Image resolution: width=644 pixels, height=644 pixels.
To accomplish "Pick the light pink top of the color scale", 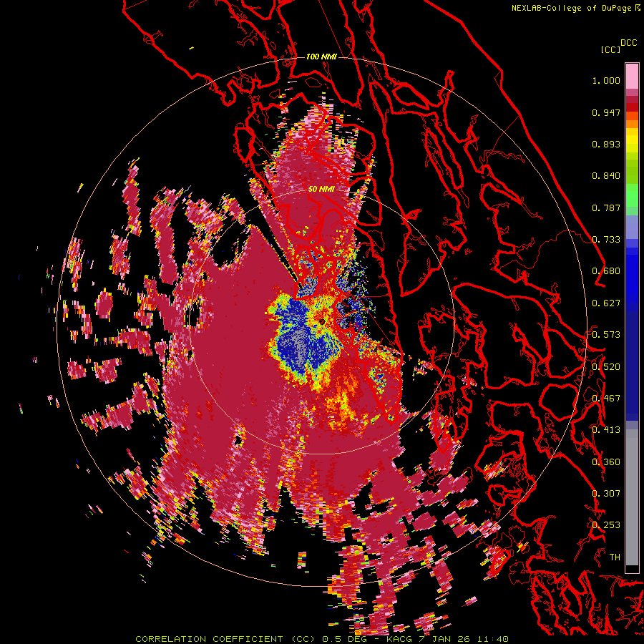I will 632,76.
